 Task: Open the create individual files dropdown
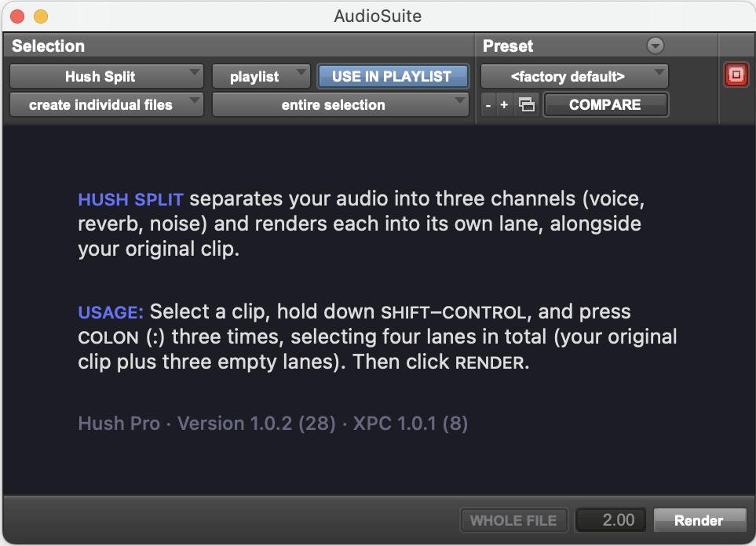point(107,104)
